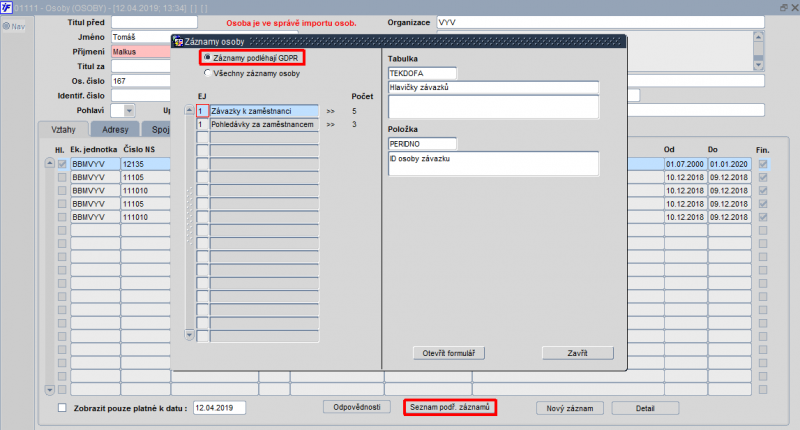The image size is (800, 430).
Task: Click the up arrow of the Organizace text scrollbar
Action: coord(758,37)
